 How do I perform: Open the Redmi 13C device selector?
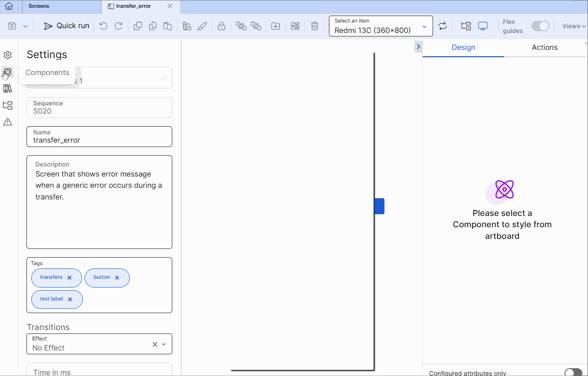pyautogui.click(x=381, y=26)
